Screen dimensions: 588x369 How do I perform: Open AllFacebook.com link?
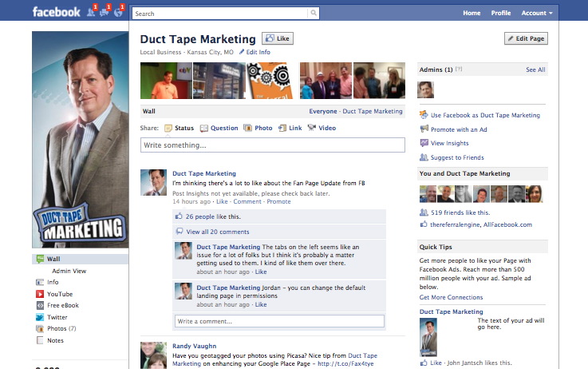pyautogui.click(x=507, y=224)
